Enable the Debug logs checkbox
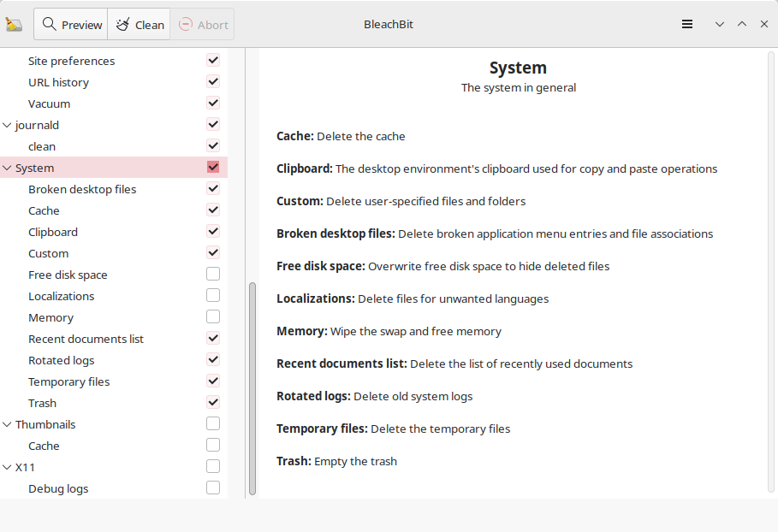 [213, 488]
